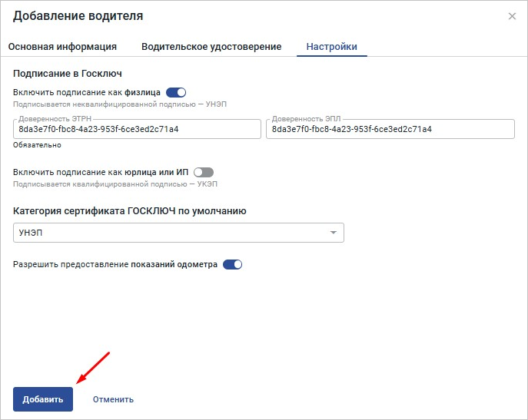Select the Настройки tab

pyautogui.click(x=331, y=47)
